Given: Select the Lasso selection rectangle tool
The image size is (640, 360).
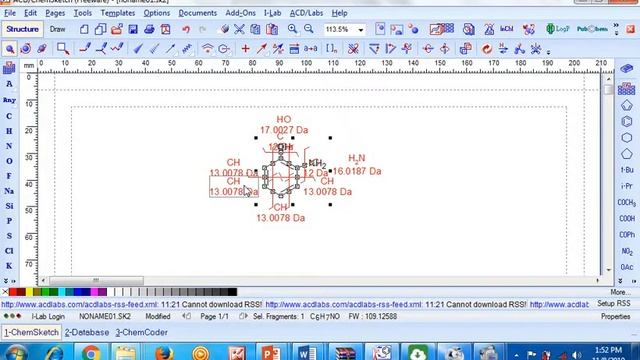Looking at the screenshot, I should [x=63, y=49].
